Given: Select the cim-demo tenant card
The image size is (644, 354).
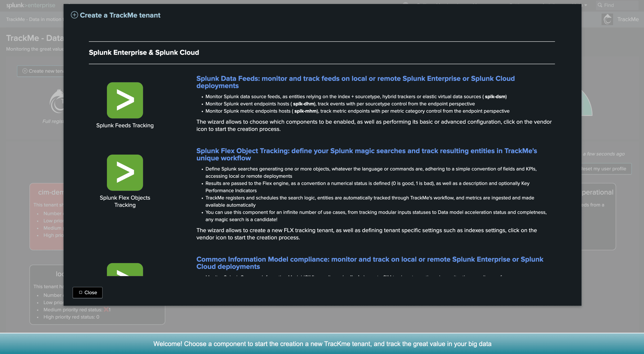Looking at the screenshot, I should (47, 217).
